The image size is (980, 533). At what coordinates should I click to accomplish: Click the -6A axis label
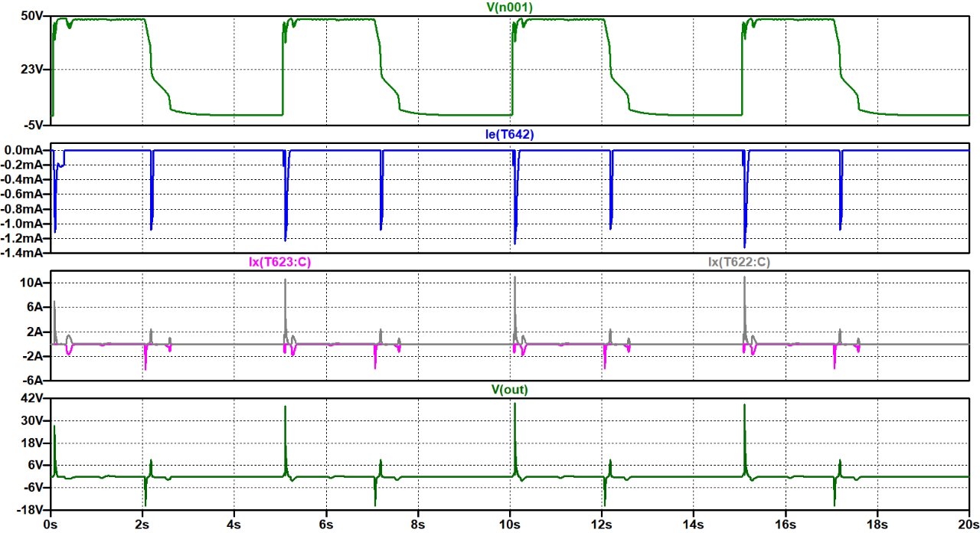pos(35,381)
